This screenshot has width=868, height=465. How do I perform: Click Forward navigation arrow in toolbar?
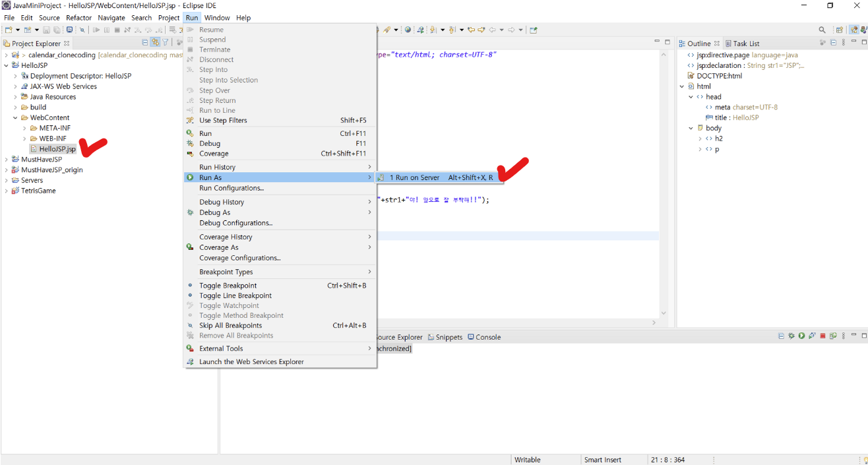pyautogui.click(x=511, y=30)
